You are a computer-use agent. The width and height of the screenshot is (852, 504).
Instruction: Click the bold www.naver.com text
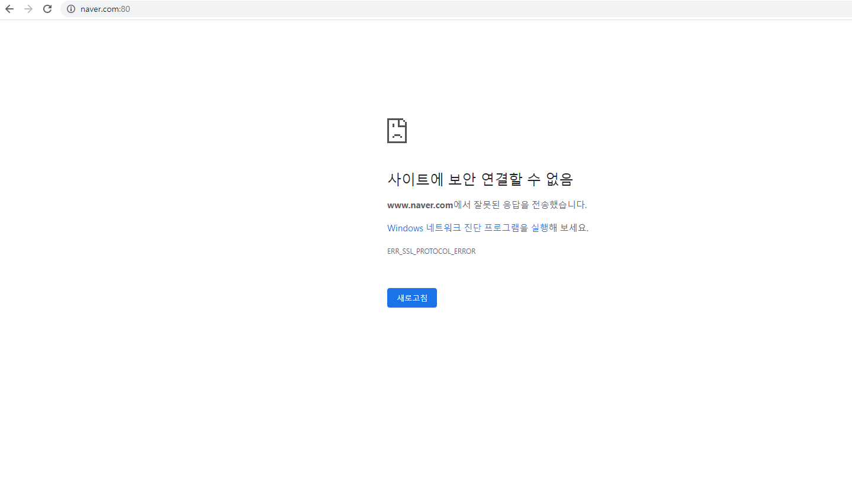pyautogui.click(x=420, y=205)
